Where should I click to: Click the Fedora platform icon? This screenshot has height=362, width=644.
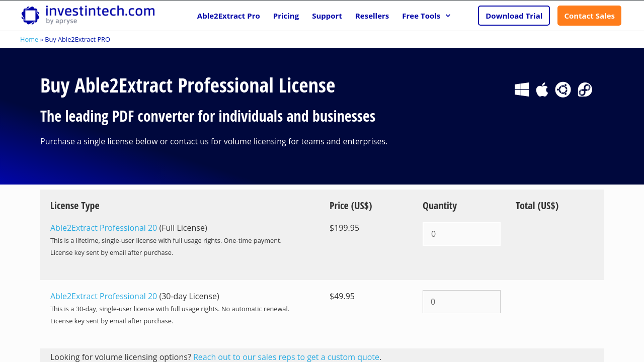pyautogui.click(x=585, y=89)
